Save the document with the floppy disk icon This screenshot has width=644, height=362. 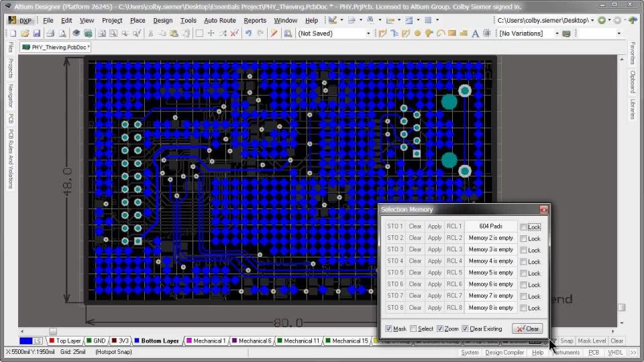(x=36, y=34)
